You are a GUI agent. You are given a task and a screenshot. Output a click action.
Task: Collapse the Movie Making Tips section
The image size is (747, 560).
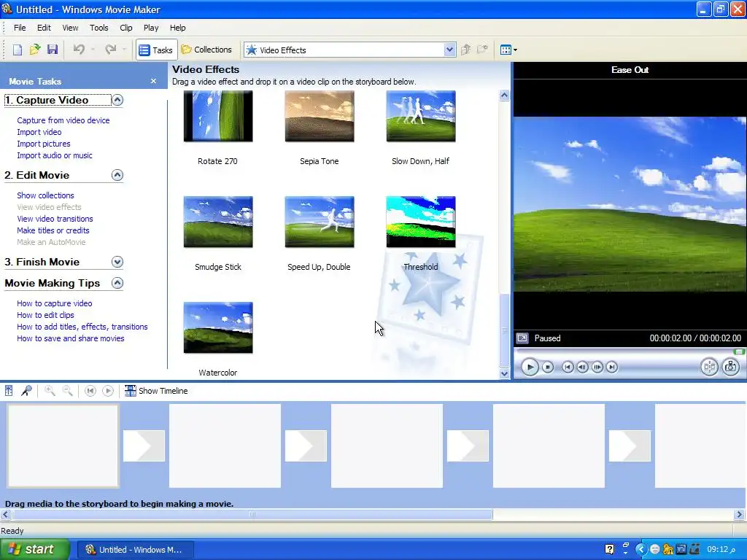coord(117,283)
